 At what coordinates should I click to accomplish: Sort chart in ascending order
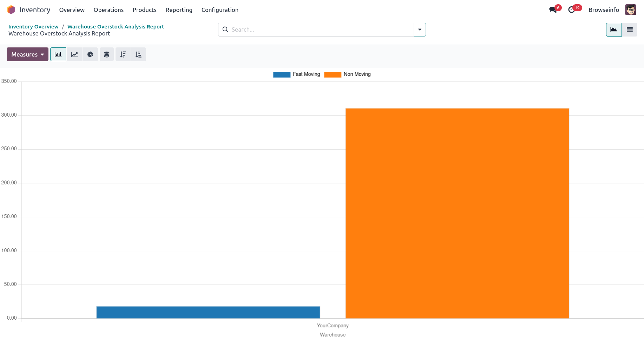pos(138,54)
